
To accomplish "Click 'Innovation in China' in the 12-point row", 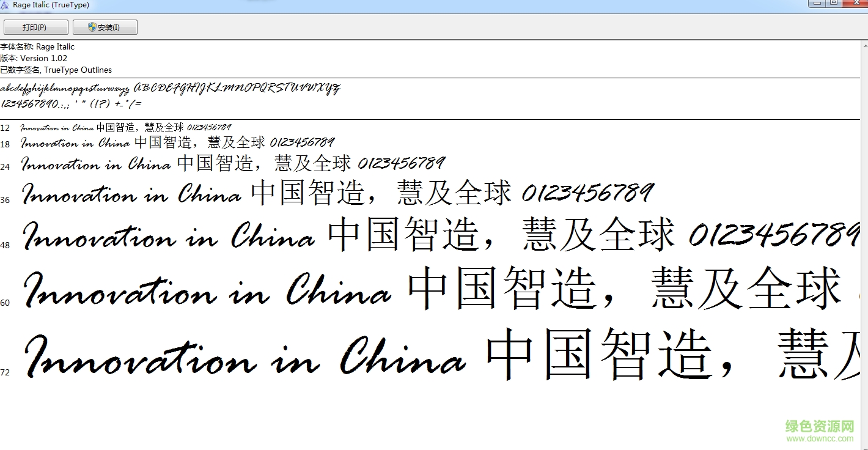I will click(57, 128).
